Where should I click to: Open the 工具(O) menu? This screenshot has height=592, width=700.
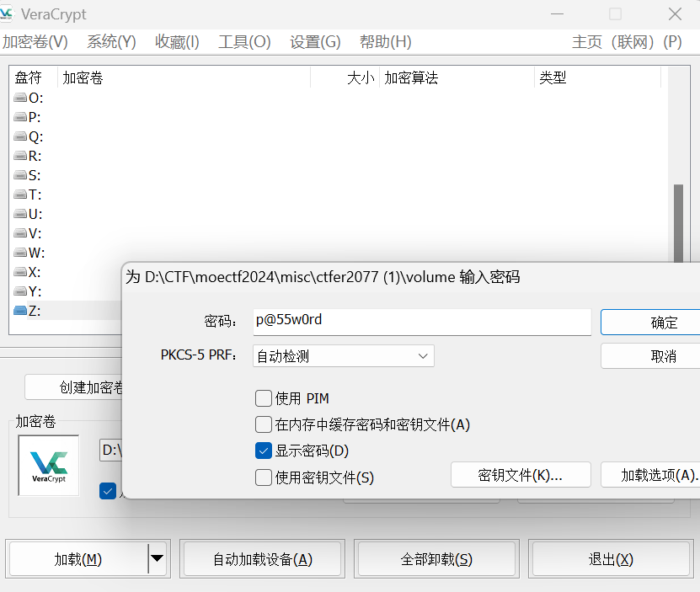[x=244, y=42]
